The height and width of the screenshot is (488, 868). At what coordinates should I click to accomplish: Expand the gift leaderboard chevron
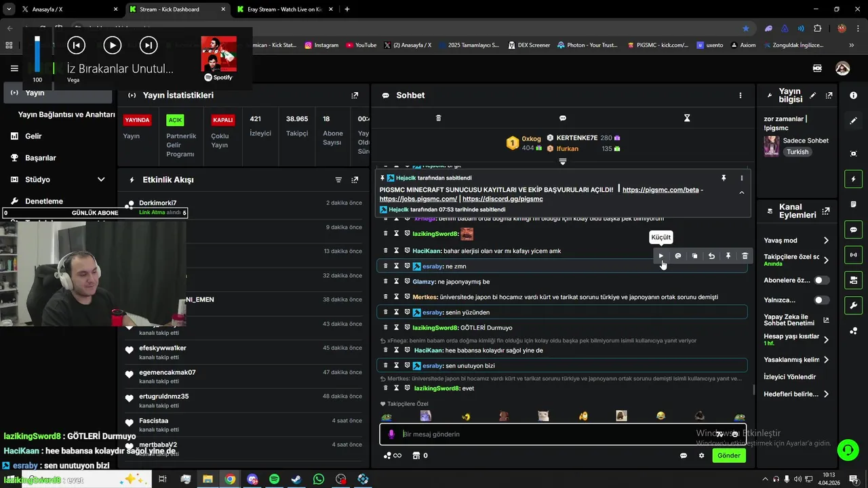pyautogui.click(x=562, y=161)
